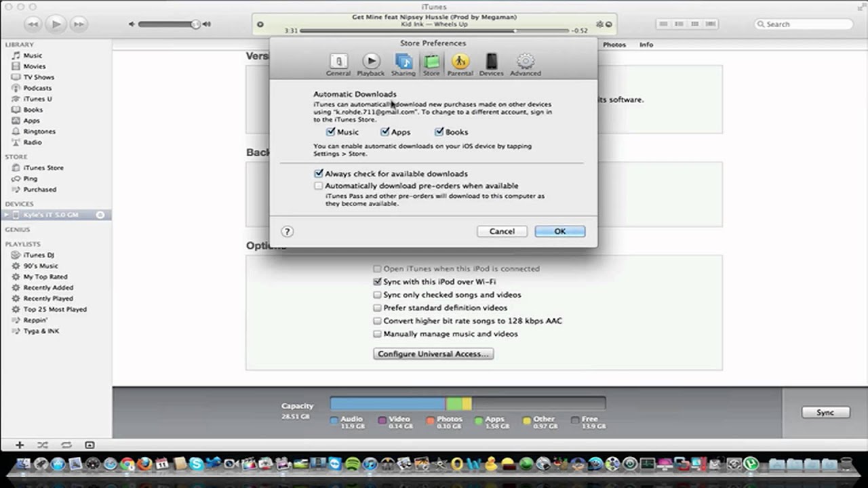Open Finder from the dock
Screen dimensions: 868x488
23,464
